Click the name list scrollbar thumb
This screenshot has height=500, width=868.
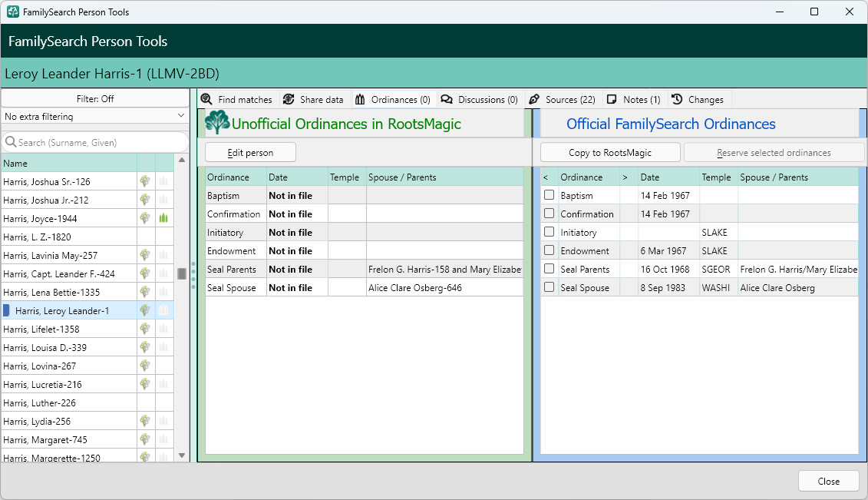tap(182, 273)
